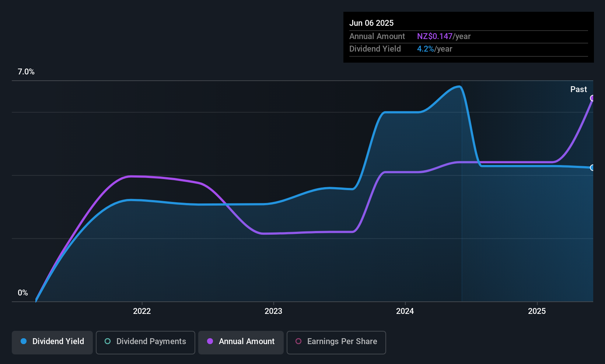Click the 0% y-axis label
The width and height of the screenshot is (605, 364).
(23, 293)
